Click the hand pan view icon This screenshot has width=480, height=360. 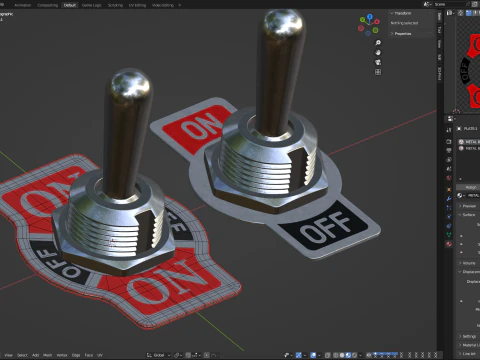click(x=378, y=52)
